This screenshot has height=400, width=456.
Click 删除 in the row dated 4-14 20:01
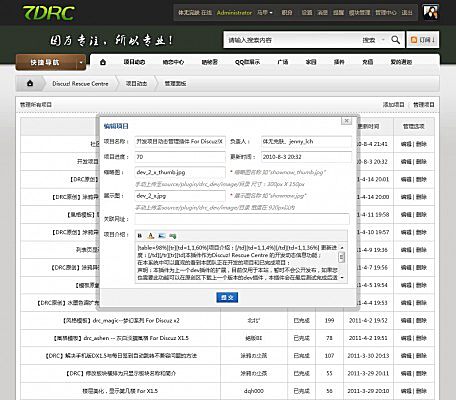coord(421,179)
